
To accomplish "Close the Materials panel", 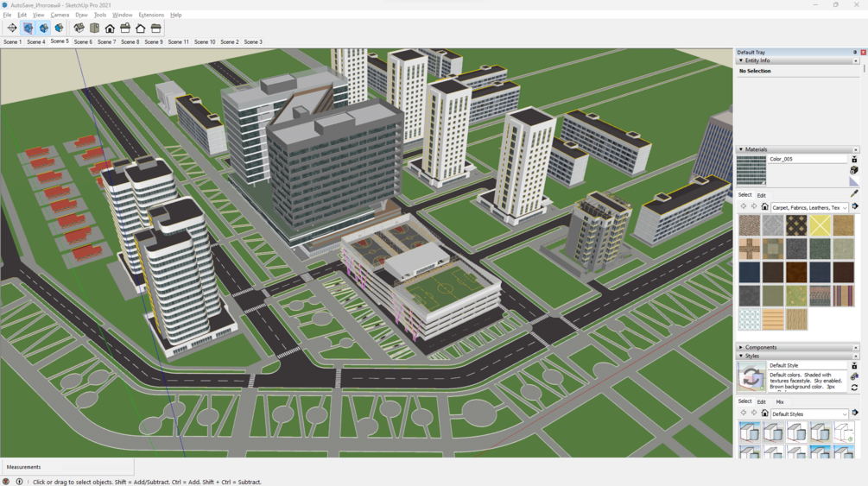I will tap(856, 149).
